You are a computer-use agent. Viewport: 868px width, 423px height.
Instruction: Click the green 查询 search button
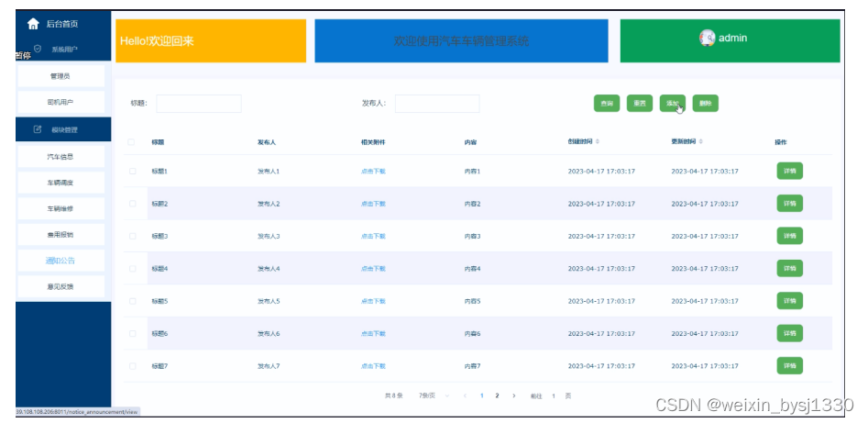pyautogui.click(x=607, y=103)
